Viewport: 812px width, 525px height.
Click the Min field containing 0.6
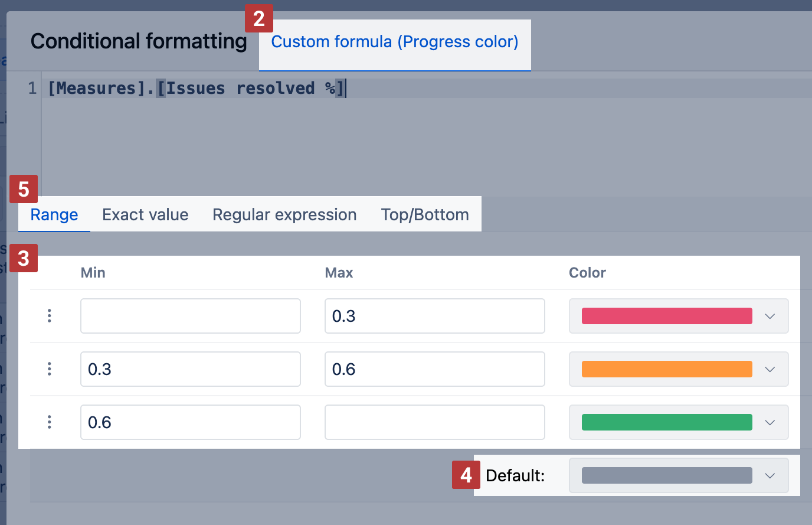pos(190,422)
